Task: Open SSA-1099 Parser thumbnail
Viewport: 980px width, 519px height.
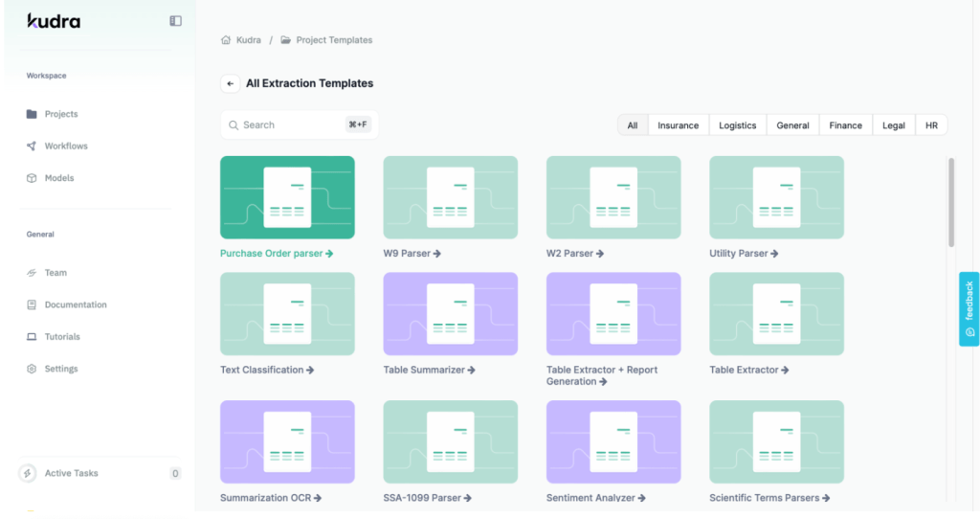Action: [x=451, y=442]
